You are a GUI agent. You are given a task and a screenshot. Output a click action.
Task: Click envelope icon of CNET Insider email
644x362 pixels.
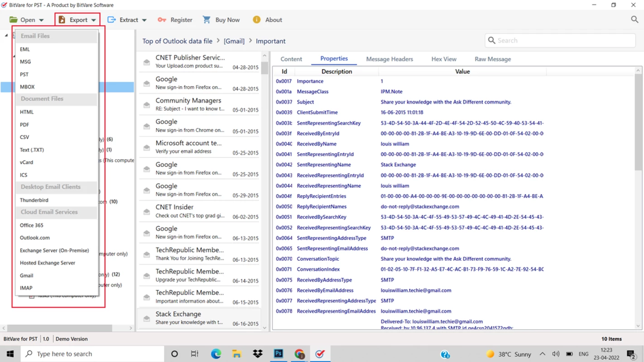coord(147,212)
